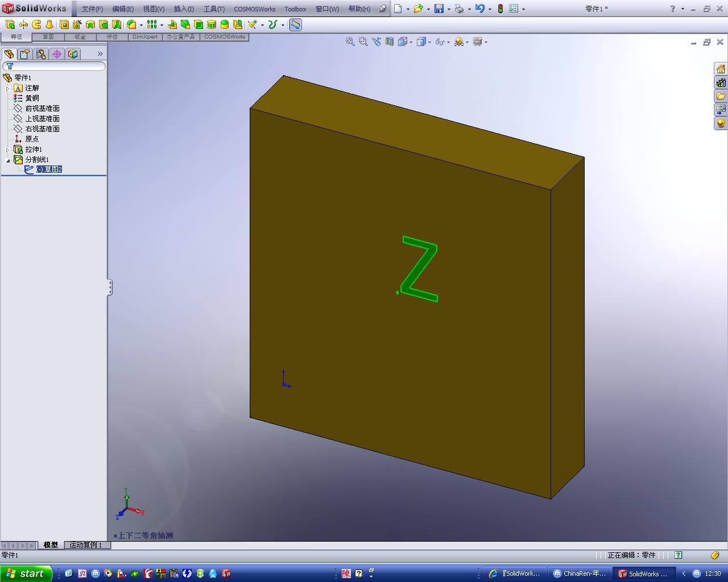Open the Hide/Show Items dropdown

coord(442,41)
